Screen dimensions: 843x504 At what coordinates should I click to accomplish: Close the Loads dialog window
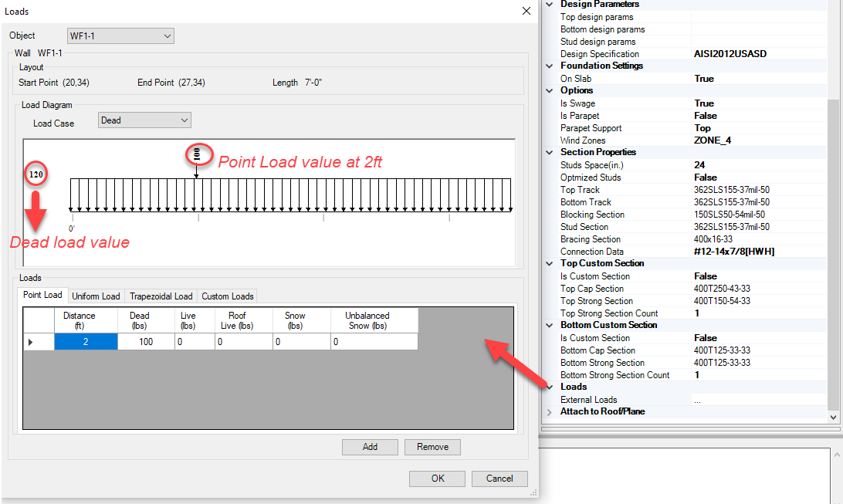[526, 11]
